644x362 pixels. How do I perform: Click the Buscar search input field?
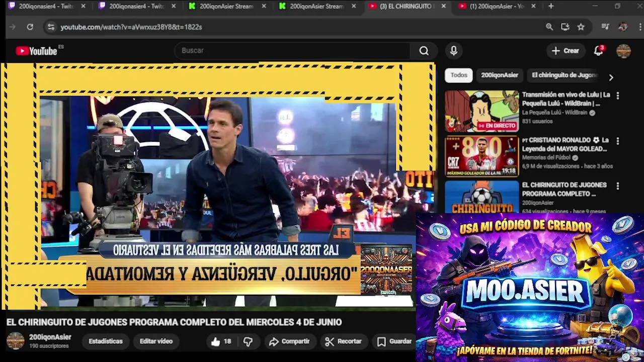292,51
